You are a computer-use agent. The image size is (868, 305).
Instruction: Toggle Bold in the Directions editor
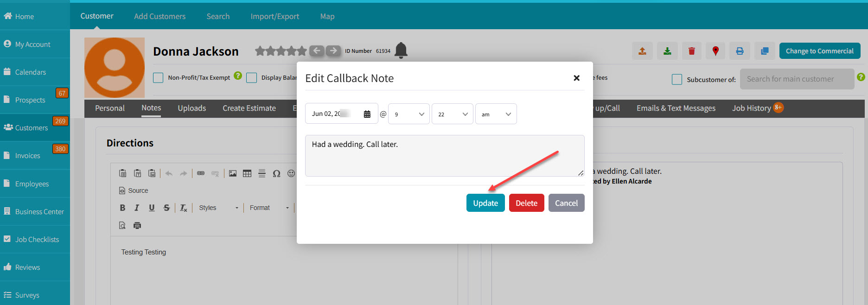[122, 208]
